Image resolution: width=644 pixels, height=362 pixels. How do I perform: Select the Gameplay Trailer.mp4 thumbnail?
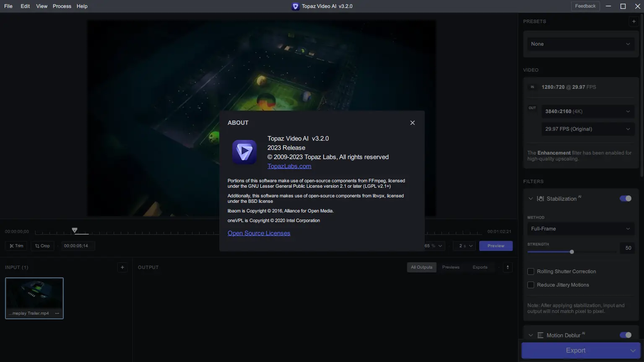pyautogui.click(x=34, y=298)
